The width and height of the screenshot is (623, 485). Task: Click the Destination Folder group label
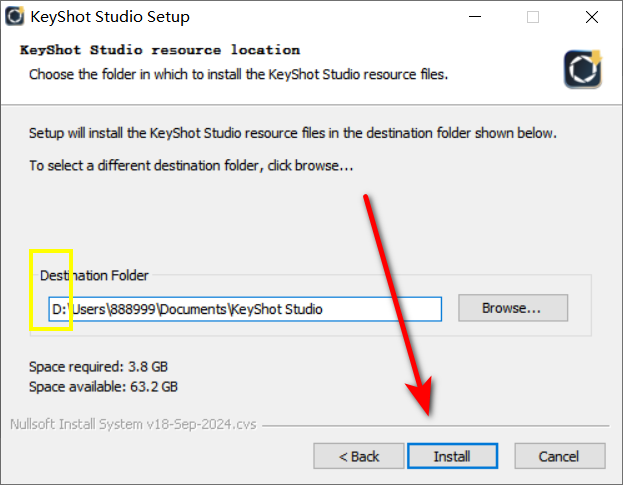click(94, 275)
